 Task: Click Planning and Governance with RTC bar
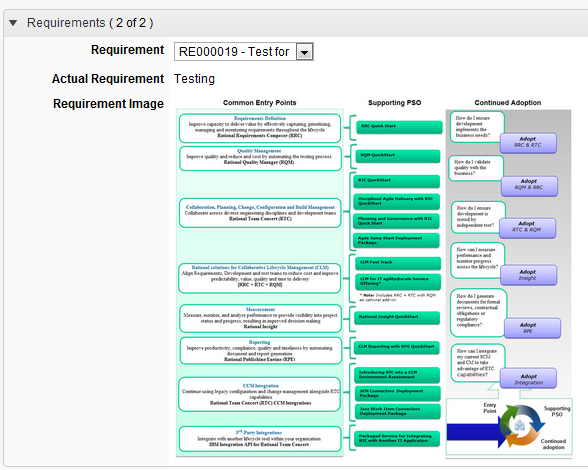(x=396, y=221)
